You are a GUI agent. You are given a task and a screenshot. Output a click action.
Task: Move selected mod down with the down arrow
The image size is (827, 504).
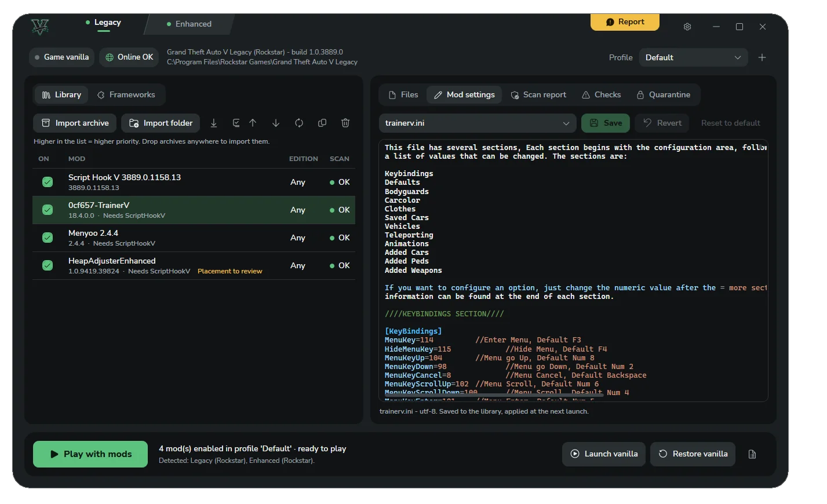pos(276,123)
